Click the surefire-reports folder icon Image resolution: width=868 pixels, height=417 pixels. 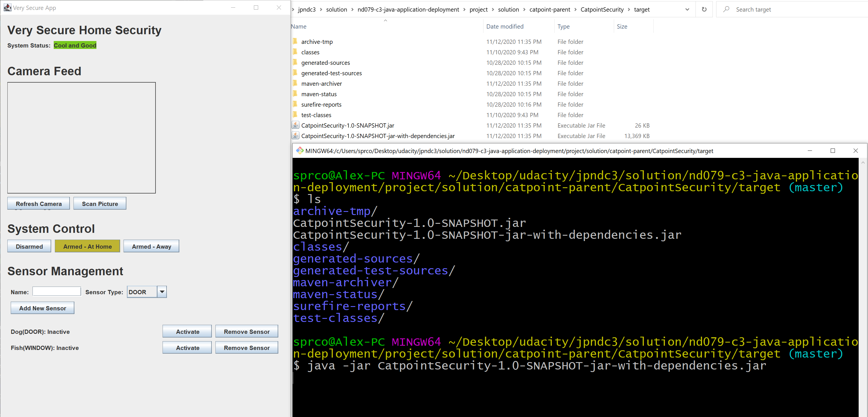(x=295, y=104)
